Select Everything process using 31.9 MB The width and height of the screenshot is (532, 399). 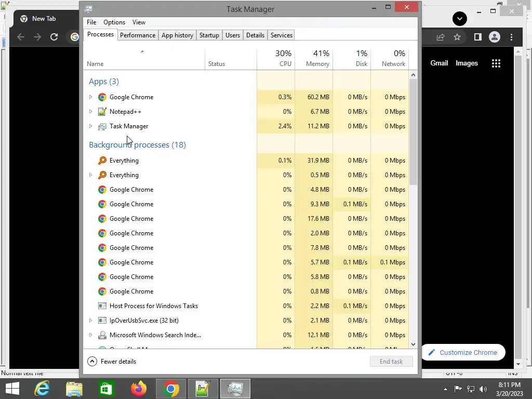point(246,161)
